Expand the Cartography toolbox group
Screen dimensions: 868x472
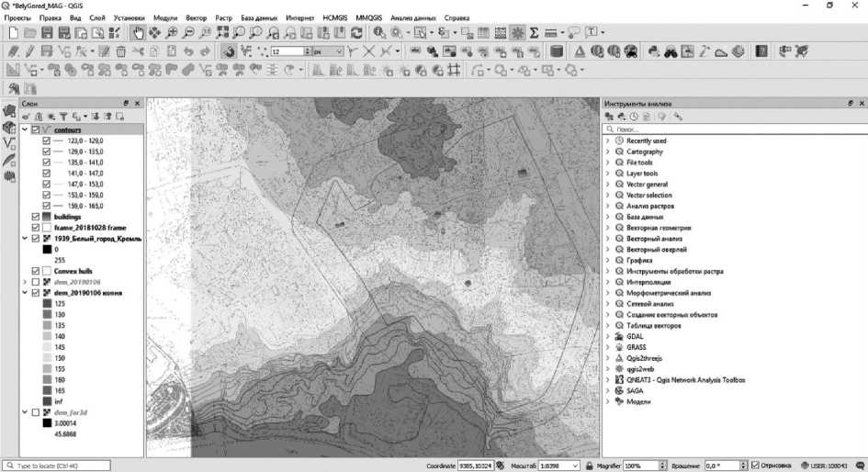[608, 152]
